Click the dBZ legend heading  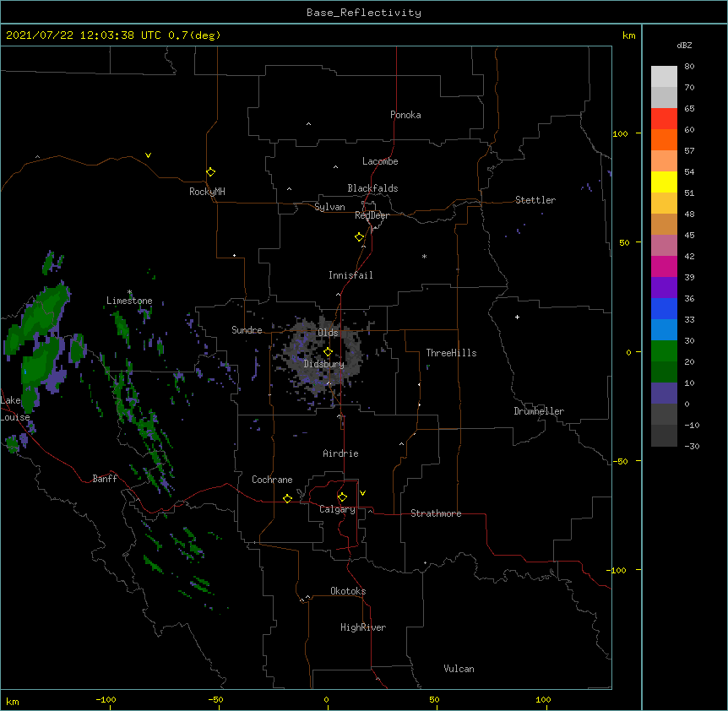point(684,45)
